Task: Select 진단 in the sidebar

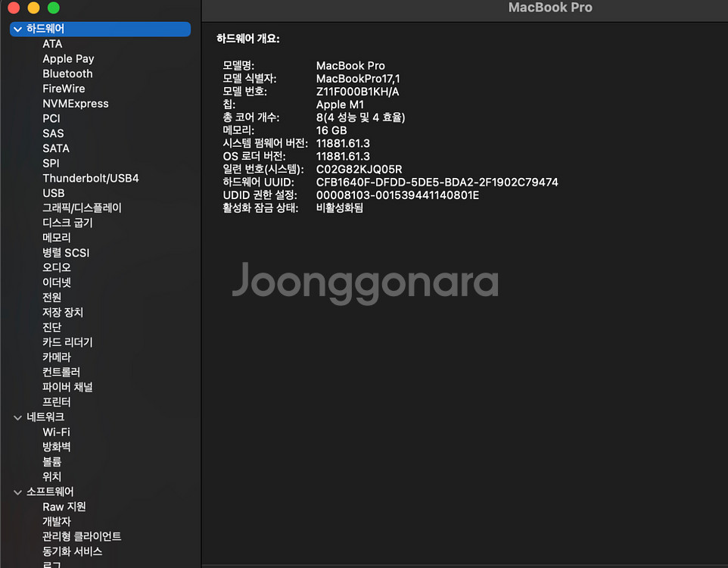Action: [x=51, y=327]
